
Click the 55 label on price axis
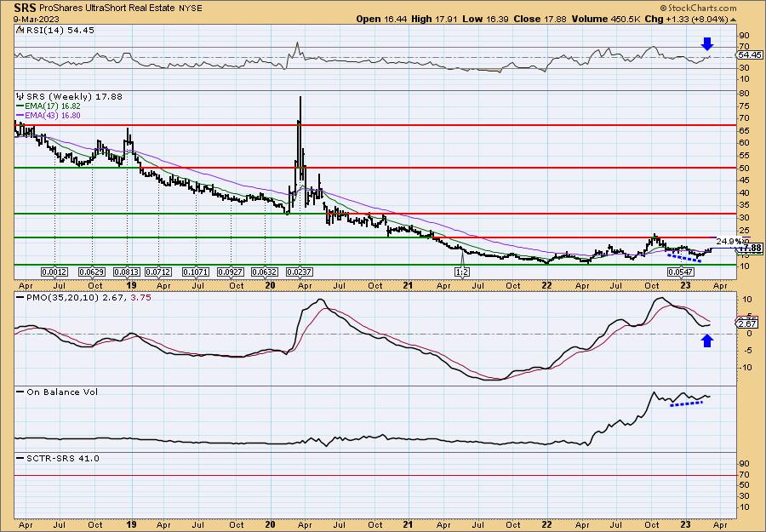(744, 156)
